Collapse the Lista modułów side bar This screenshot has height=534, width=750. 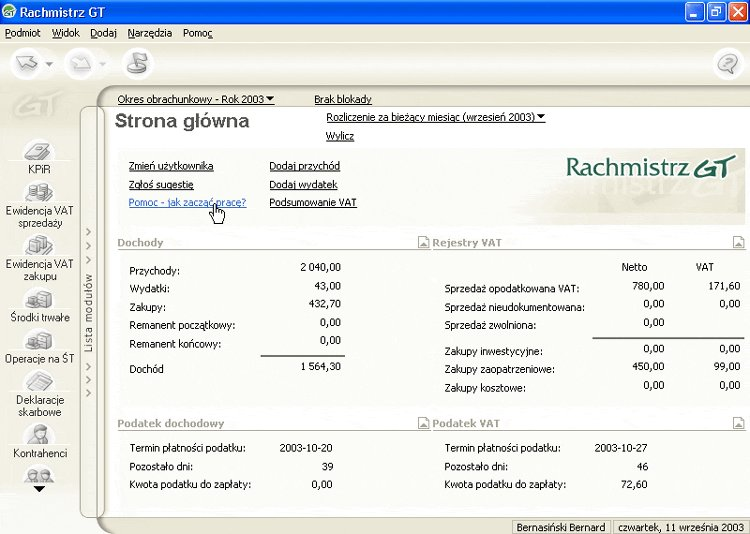88,312
